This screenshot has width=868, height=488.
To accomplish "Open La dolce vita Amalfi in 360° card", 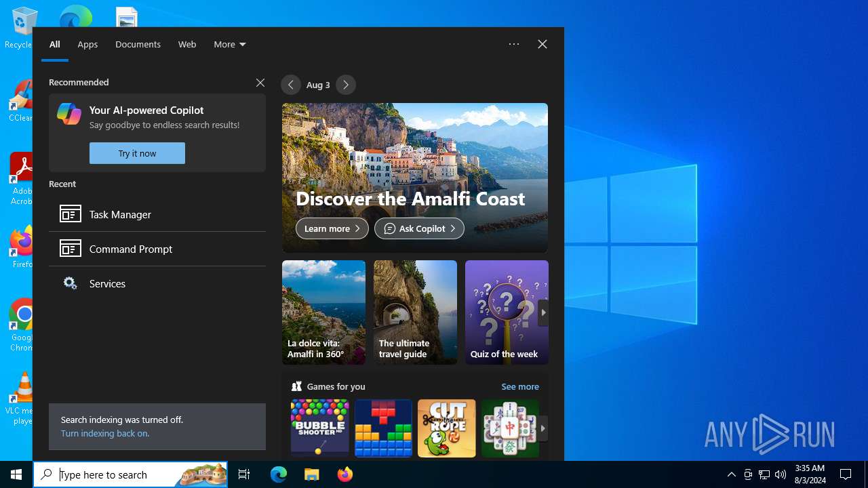I will 323,312.
